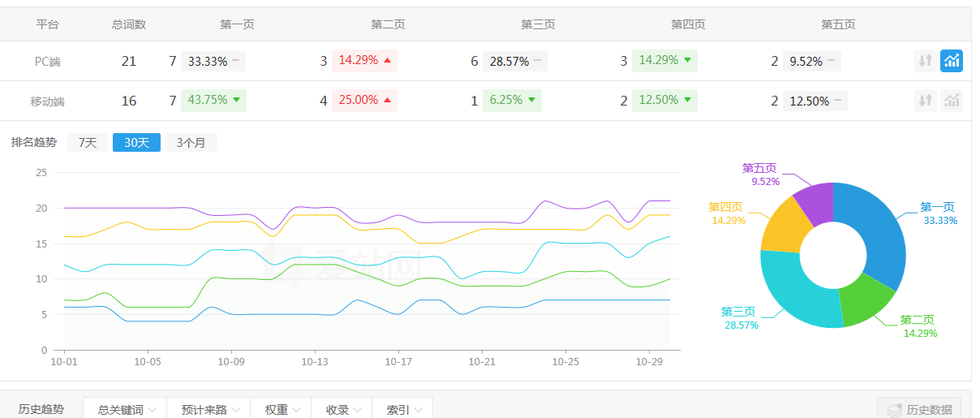Viewport: 980px width, 418px height.
Task: Open the 索引 dropdown tab
Action: pos(402,410)
